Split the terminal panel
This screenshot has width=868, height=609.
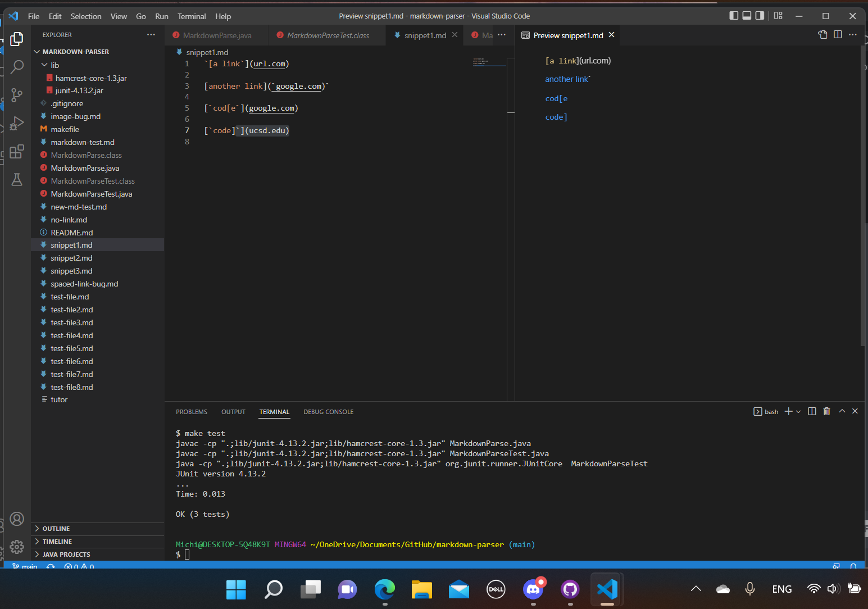812,411
